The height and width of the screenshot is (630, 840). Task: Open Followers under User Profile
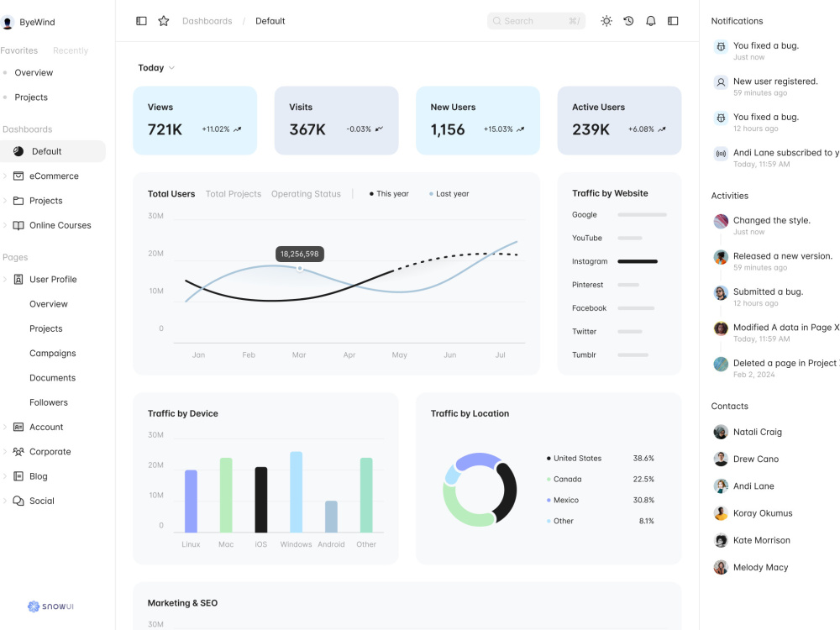[49, 402]
